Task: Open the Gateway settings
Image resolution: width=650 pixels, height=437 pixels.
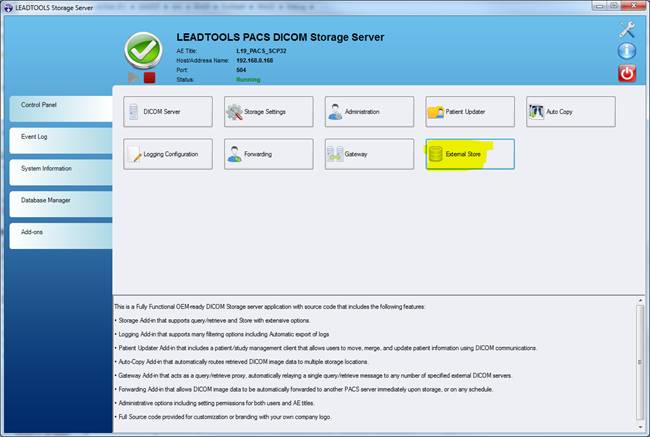Action: point(369,154)
